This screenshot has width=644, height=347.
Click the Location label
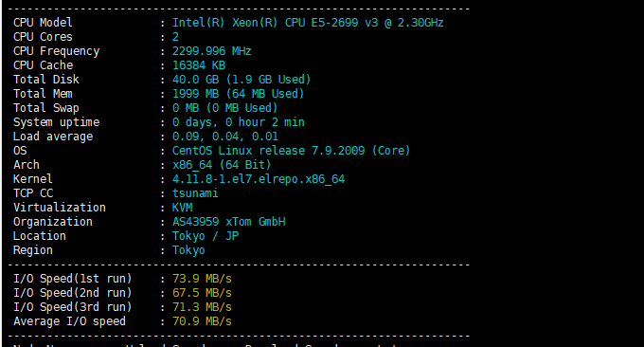[x=40, y=236]
